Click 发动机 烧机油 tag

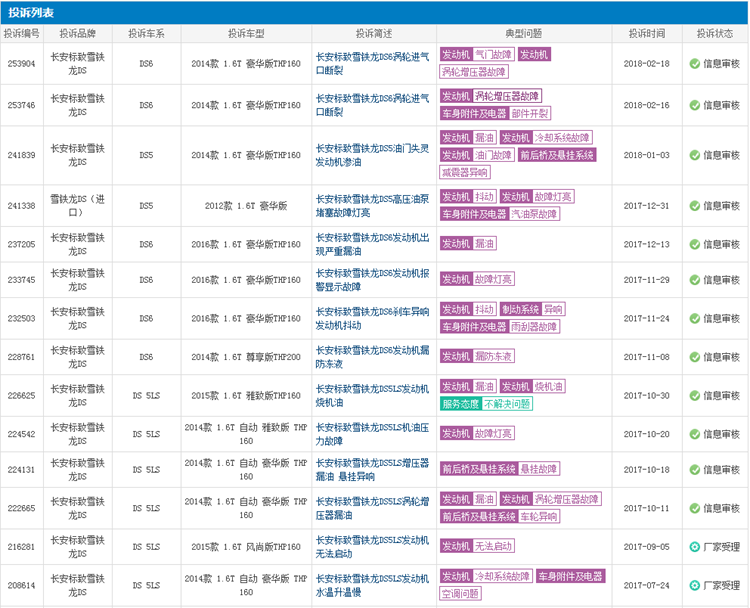[532, 387]
